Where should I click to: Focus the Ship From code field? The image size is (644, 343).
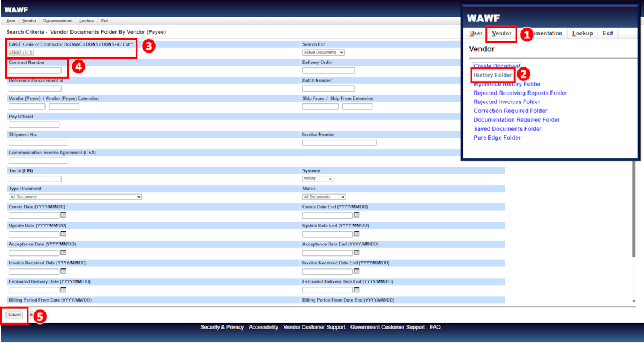point(320,106)
